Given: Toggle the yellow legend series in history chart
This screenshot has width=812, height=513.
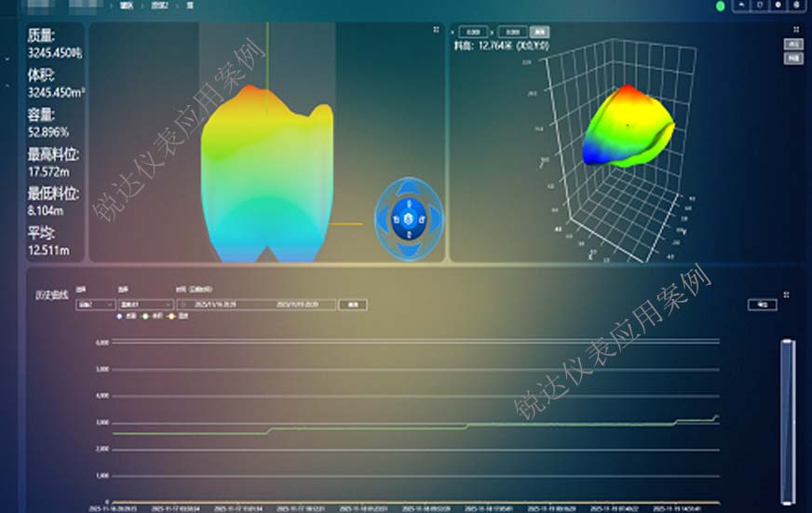Looking at the screenshot, I should tap(172, 315).
